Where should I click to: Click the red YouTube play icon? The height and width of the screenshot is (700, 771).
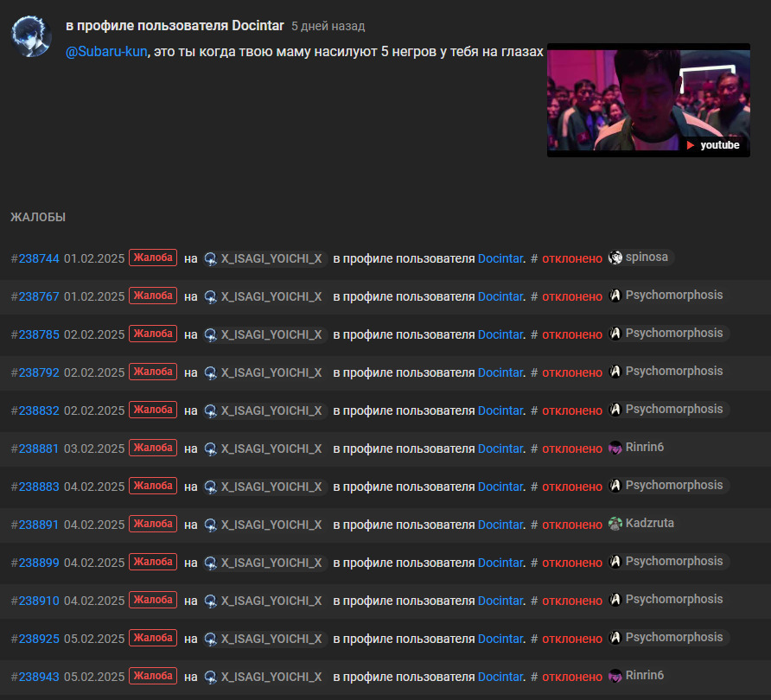691,145
